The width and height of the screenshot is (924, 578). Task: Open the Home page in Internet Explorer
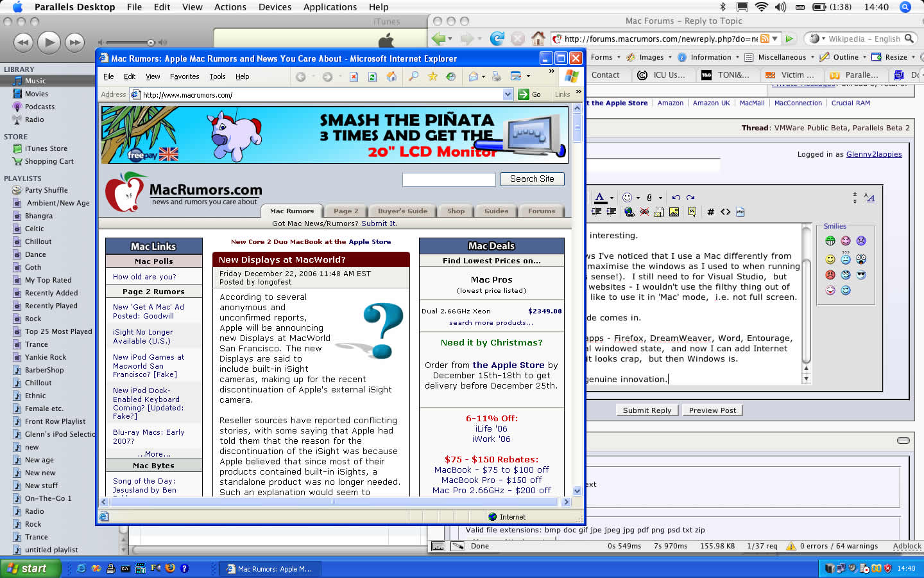[391, 76]
